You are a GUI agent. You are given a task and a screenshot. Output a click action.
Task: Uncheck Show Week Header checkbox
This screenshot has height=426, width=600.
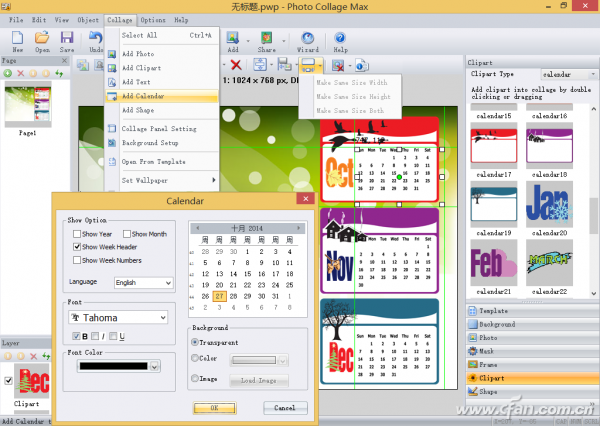[x=77, y=247]
